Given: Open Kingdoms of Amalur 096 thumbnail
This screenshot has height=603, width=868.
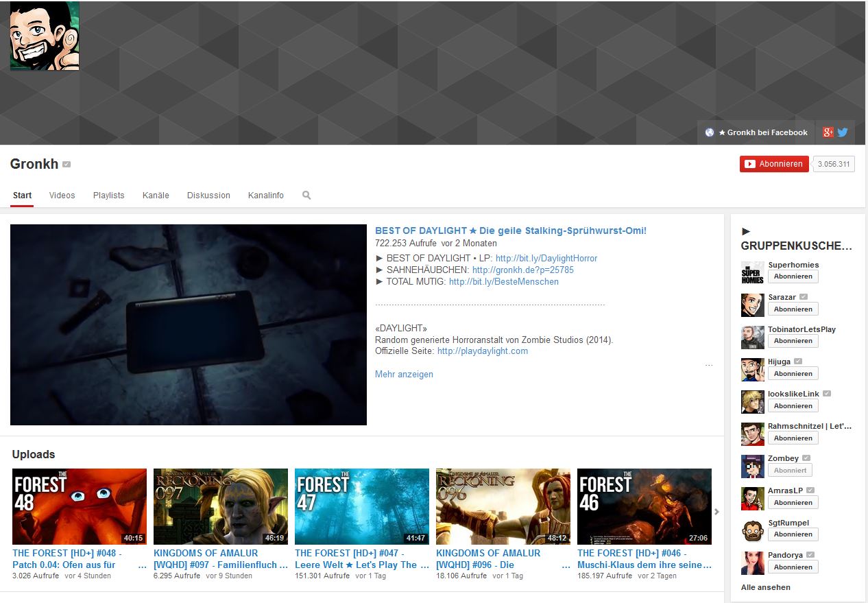Looking at the screenshot, I should point(503,506).
